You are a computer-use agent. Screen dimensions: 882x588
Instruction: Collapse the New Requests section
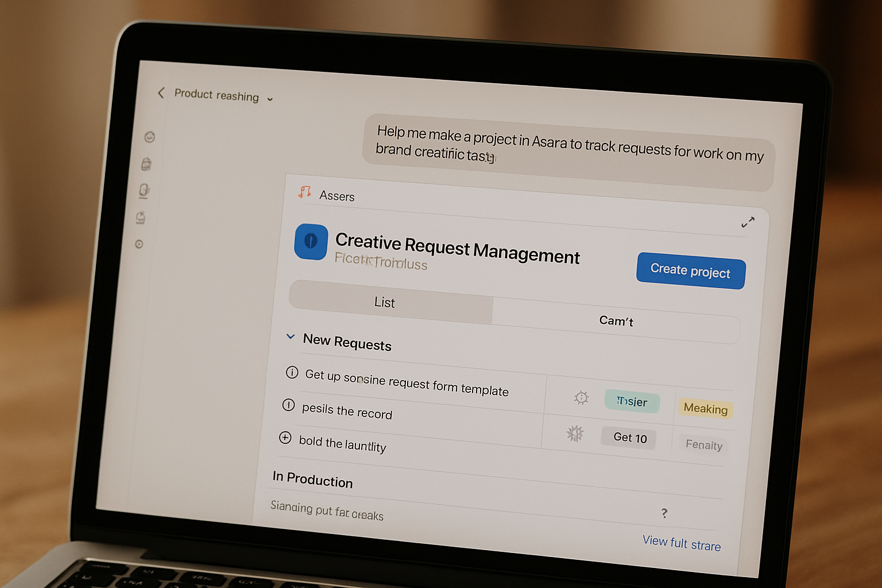[290, 336]
